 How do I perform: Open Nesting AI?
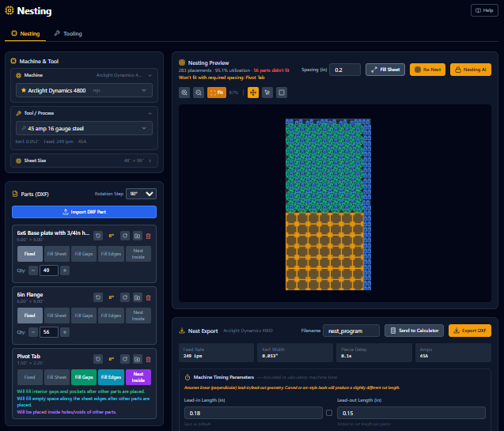471,70
